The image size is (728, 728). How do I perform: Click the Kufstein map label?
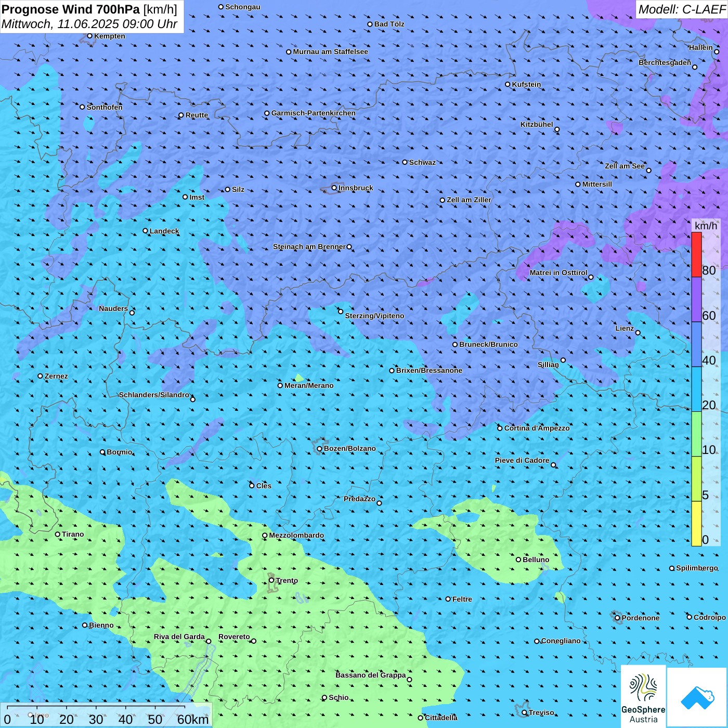[x=526, y=84]
